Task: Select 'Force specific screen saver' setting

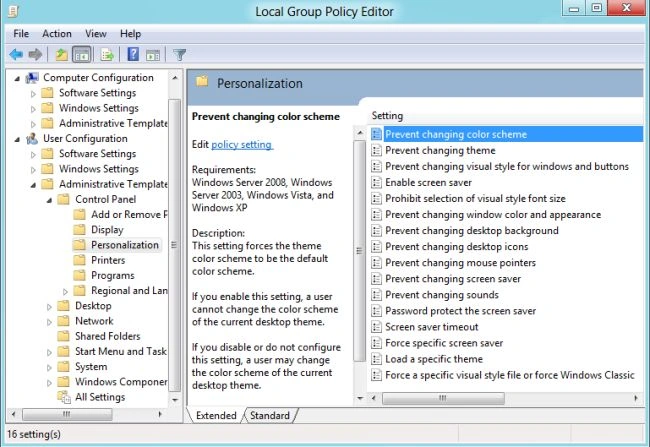Action: click(x=444, y=343)
